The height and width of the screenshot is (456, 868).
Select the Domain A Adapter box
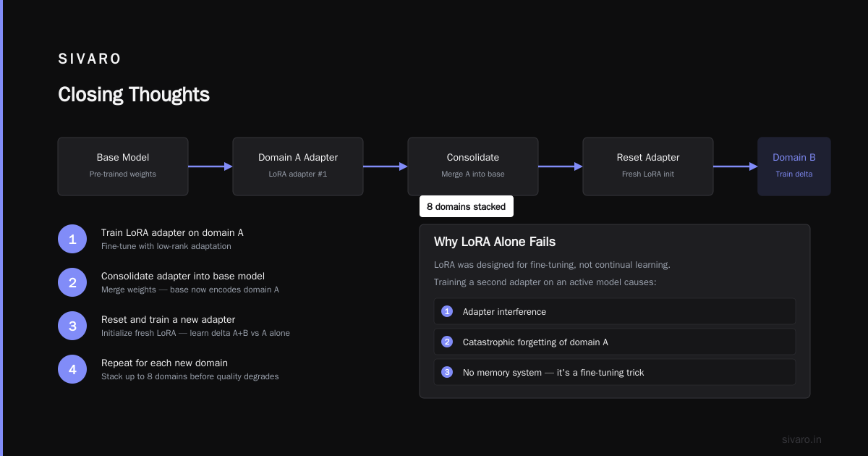point(298,166)
